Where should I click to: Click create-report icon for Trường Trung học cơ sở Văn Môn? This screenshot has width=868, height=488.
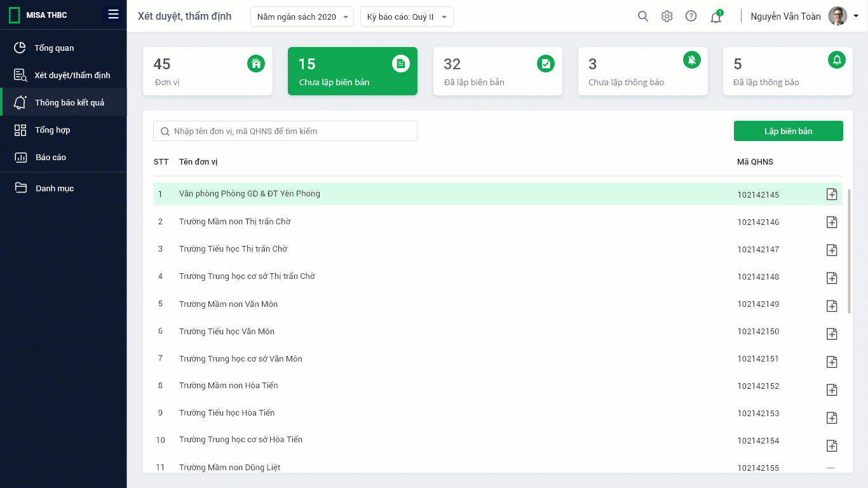pos(832,362)
